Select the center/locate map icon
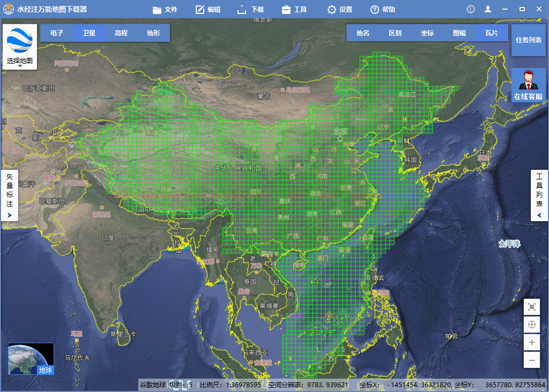The width and height of the screenshot is (549, 392). (531, 325)
